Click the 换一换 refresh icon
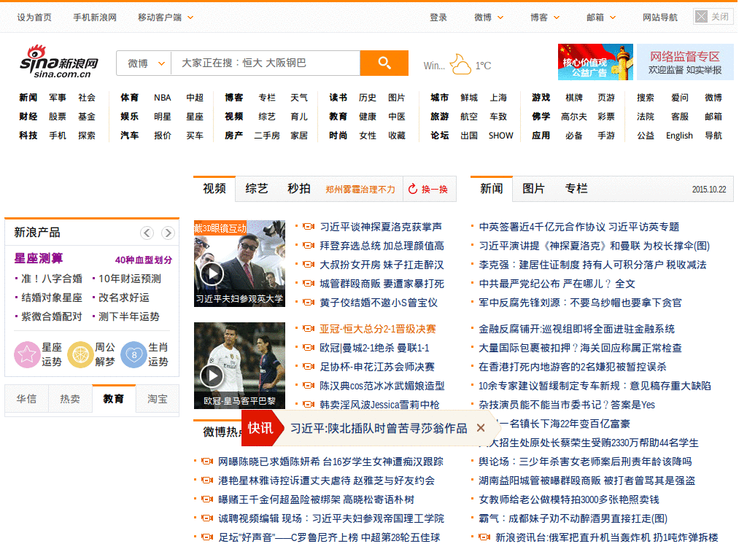The height and width of the screenshot is (560, 747). pos(414,188)
